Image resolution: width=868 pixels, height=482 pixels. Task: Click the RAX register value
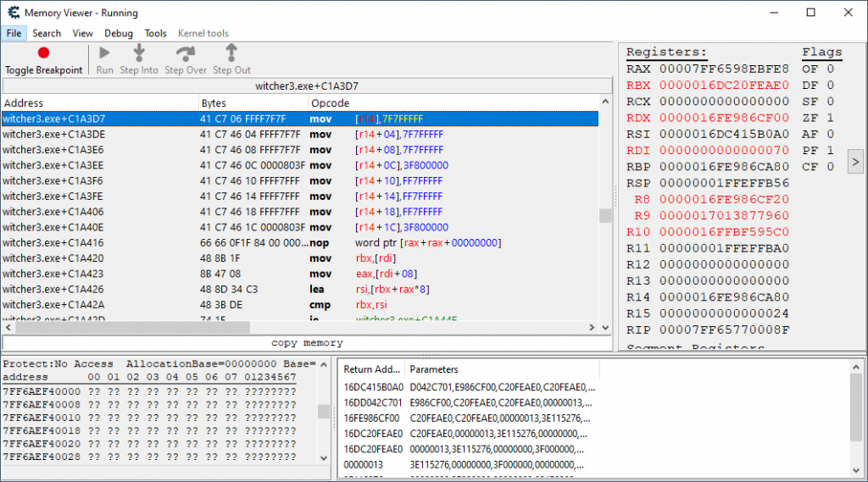(x=725, y=69)
